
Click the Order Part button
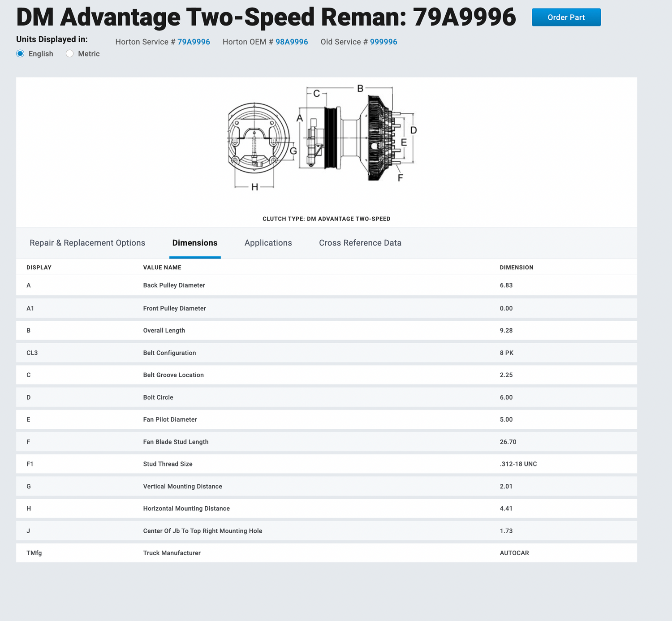point(566,17)
